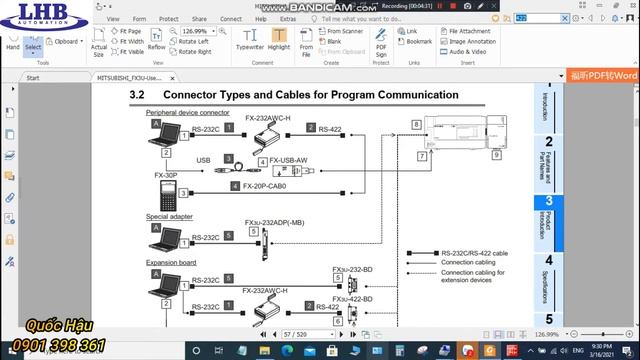Screen dimensions: 640x360
Task: Click the ENG language indicator
Action: pyautogui.click(x=578, y=351)
